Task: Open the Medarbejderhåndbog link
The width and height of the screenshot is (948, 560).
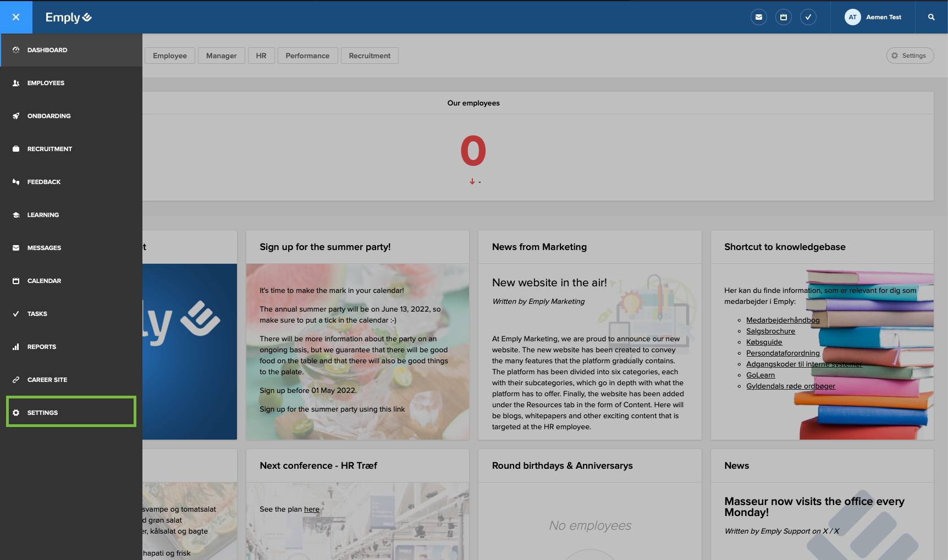Action: click(x=782, y=320)
